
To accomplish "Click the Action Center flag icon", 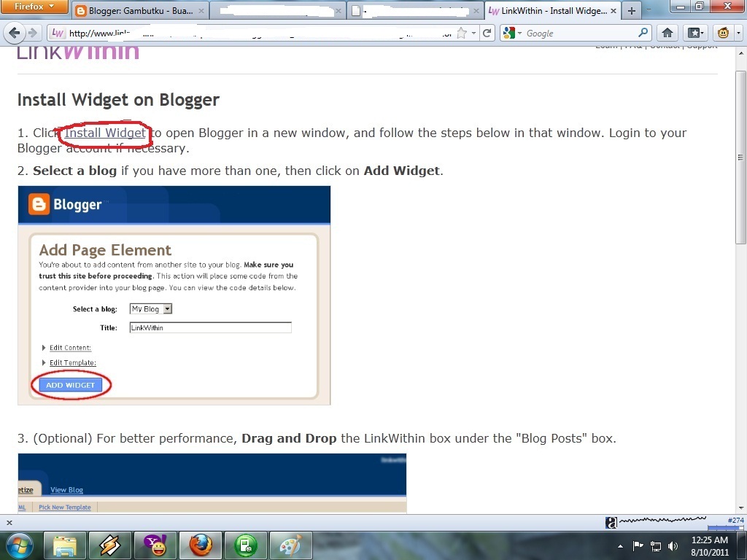I will [638, 545].
